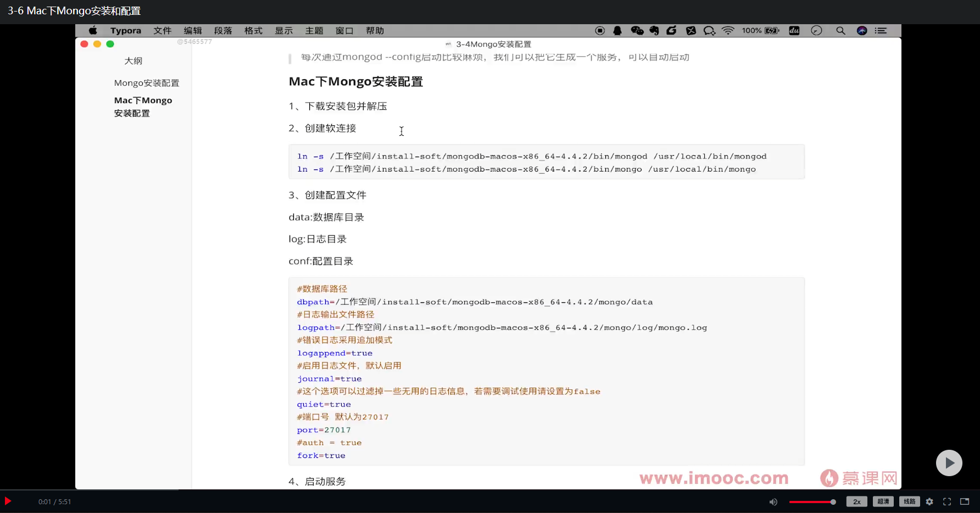Viewport: 980px width, 513px height.
Task: Open the video player settings gear
Action: coord(929,501)
